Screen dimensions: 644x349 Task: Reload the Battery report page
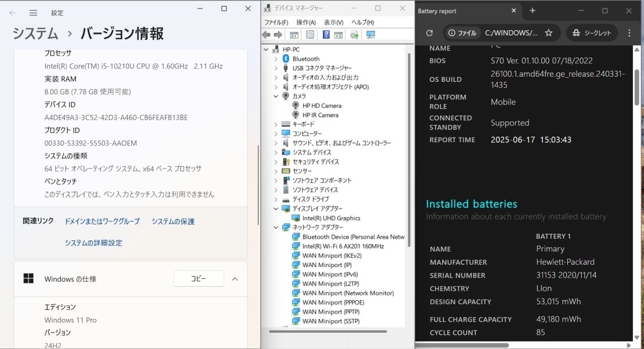pyautogui.click(x=430, y=33)
